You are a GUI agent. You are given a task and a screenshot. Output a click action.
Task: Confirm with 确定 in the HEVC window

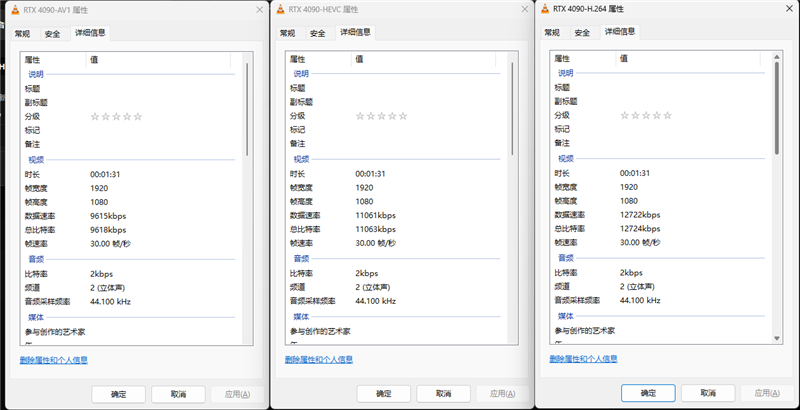click(384, 394)
